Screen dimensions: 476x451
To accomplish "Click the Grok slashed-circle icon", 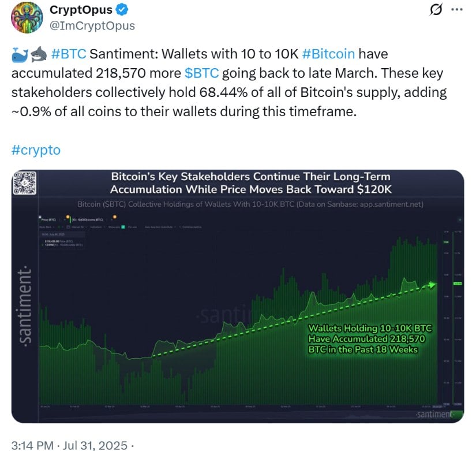I will [436, 10].
